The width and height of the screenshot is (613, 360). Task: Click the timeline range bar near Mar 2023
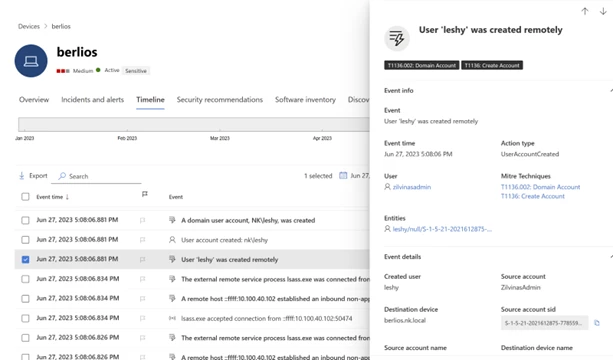point(220,124)
